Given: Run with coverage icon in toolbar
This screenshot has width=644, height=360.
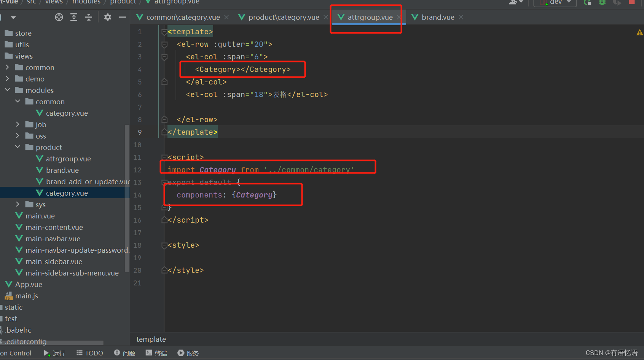Looking at the screenshot, I should [617, 2].
